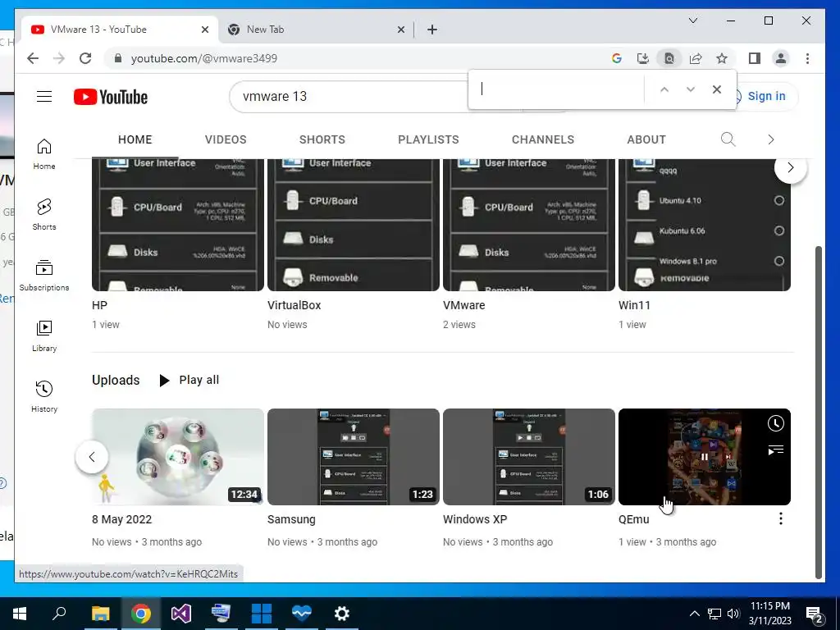Click Play all for Uploads
This screenshot has width=840, height=630.
tap(189, 380)
